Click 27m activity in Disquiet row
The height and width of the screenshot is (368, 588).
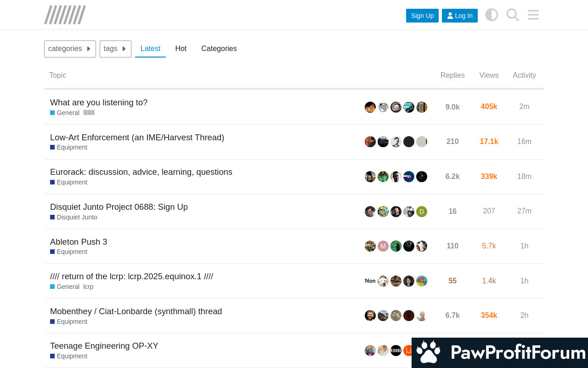(x=524, y=211)
